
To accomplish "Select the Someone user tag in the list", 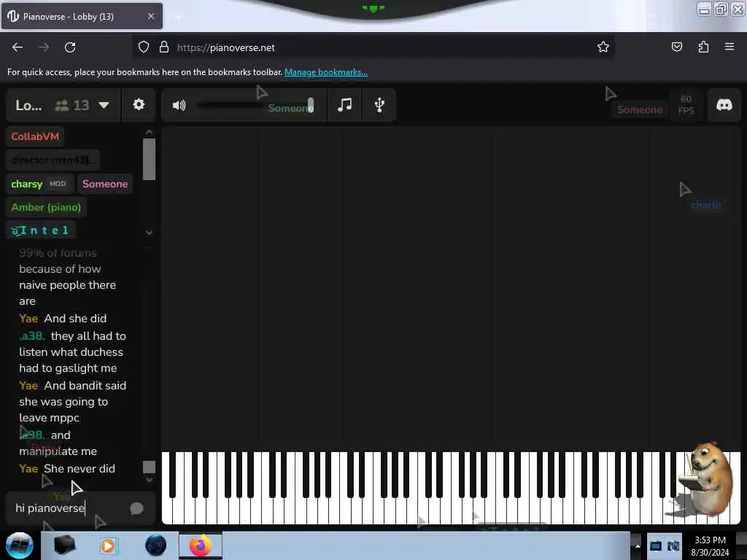I will coord(105,184).
